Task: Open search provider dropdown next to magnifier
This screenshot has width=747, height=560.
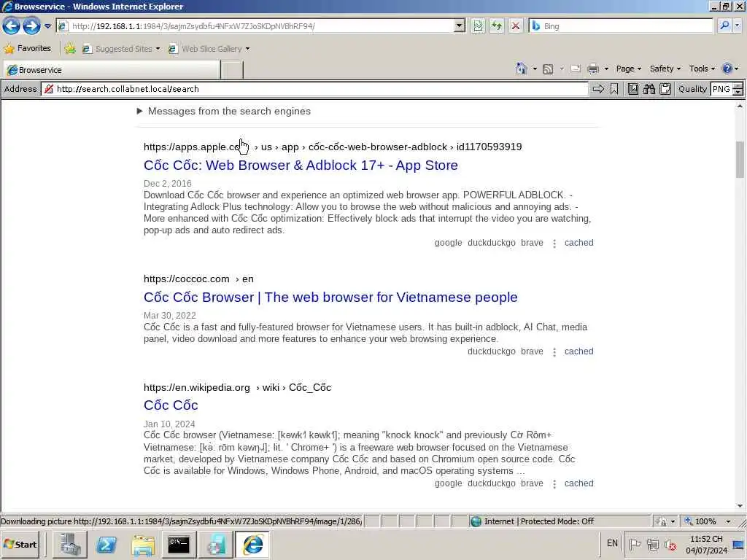Action: 738,26
